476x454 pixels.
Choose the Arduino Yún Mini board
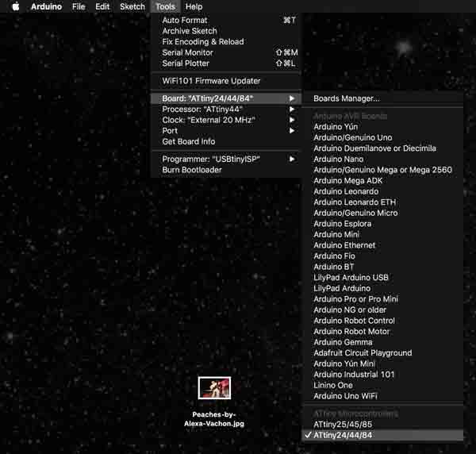(383, 364)
